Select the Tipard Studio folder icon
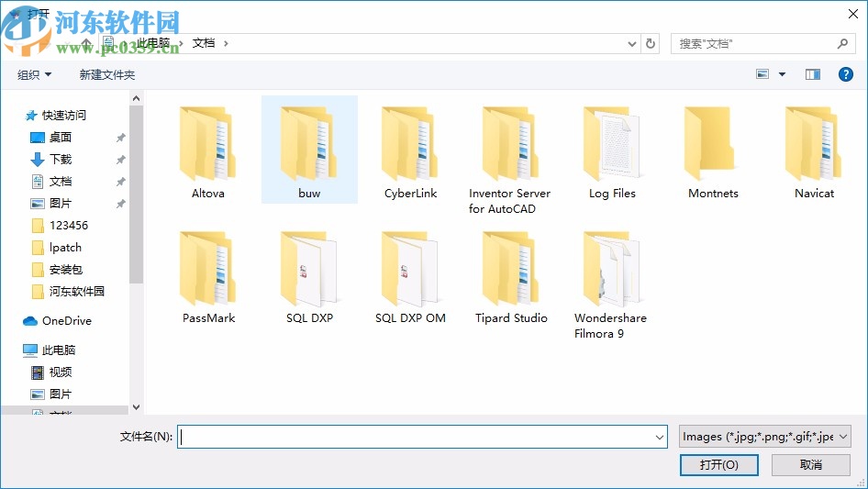This screenshot has width=868, height=489. [x=511, y=269]
